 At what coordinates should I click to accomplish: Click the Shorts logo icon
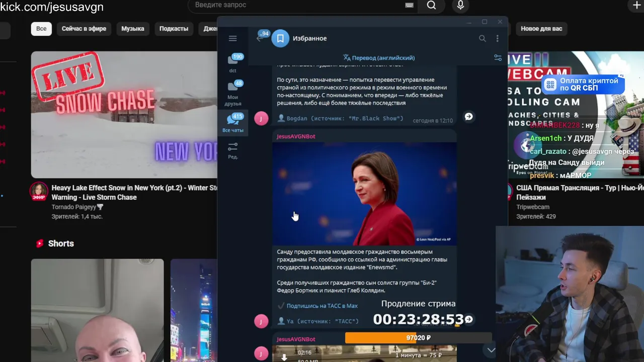(40, 243)
